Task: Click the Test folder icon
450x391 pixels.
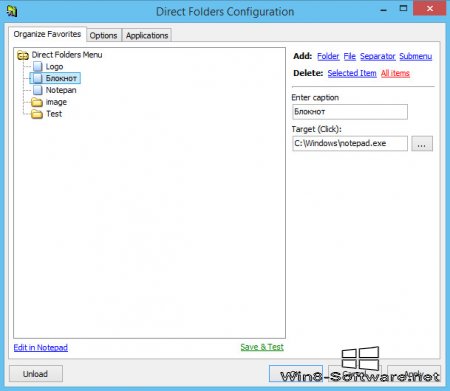Action: tap(37, 114)
